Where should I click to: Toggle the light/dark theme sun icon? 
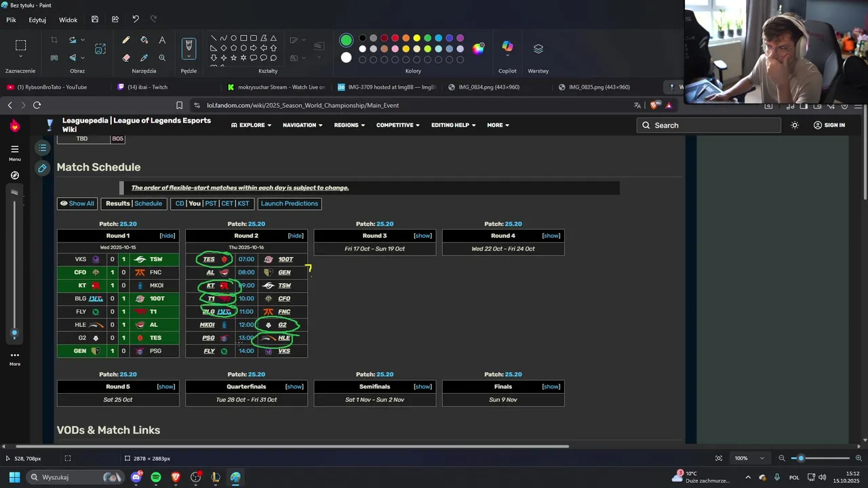pyautogui.click(x=795, y=125)
